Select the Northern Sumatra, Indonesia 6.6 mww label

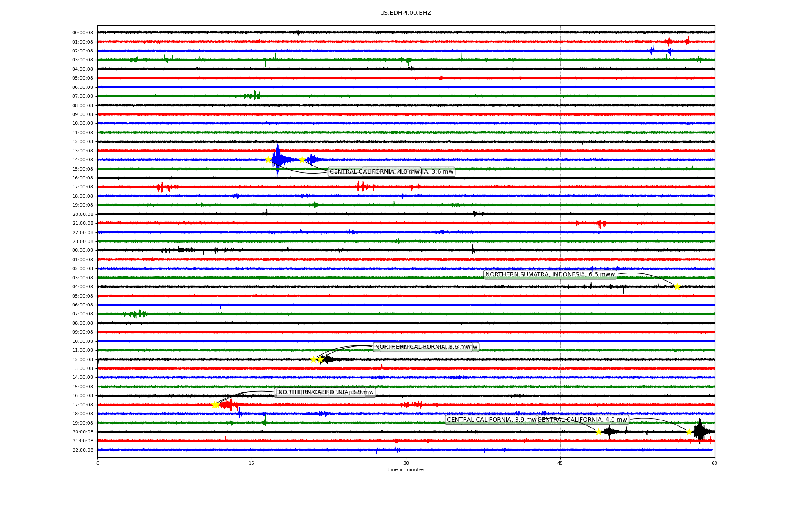click(x=550, y=275)
